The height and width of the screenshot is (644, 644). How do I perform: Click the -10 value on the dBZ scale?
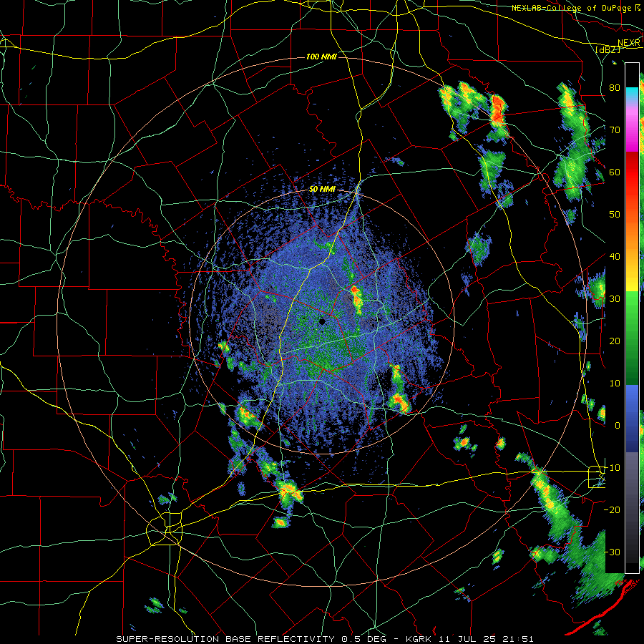pos(612,467)
